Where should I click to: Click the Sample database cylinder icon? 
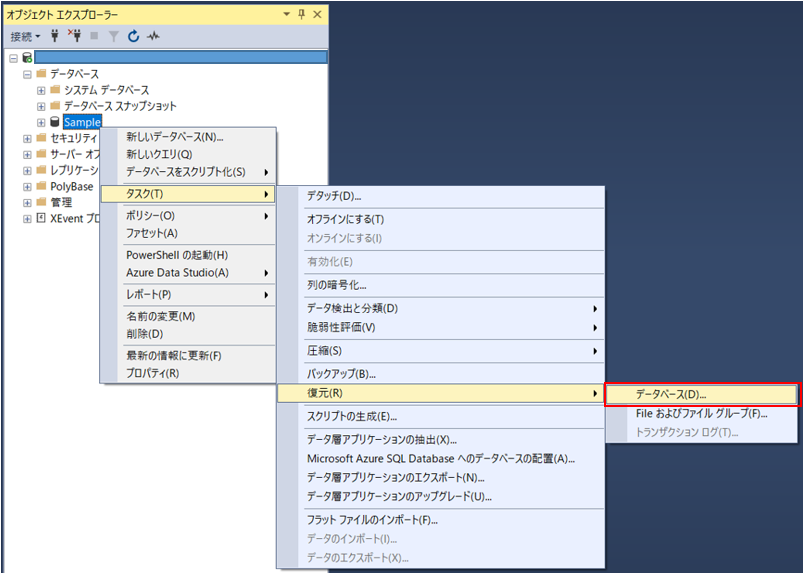tap(55, 122)
